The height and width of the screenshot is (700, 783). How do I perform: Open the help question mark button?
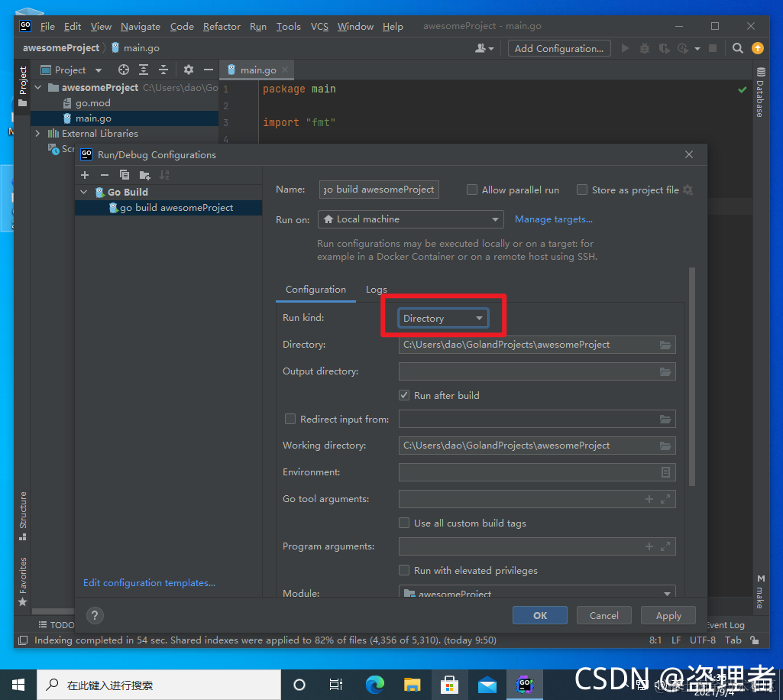click(95, 616)
